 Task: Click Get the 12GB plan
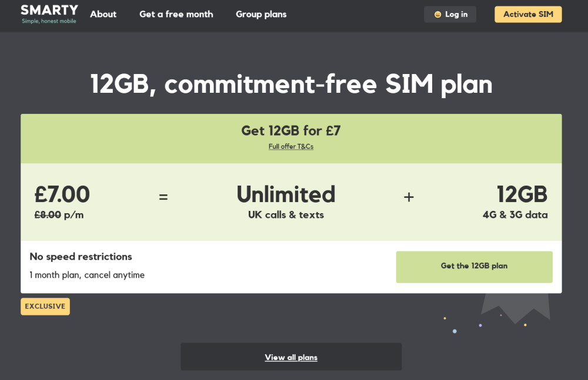pos(474,267)
